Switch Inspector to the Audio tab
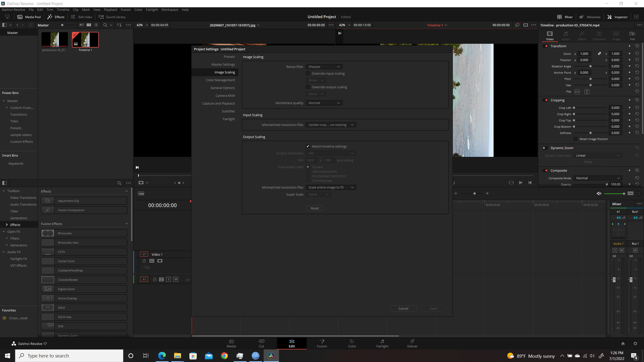This screenshot has height=362, width=644. [x=566, y=36]
